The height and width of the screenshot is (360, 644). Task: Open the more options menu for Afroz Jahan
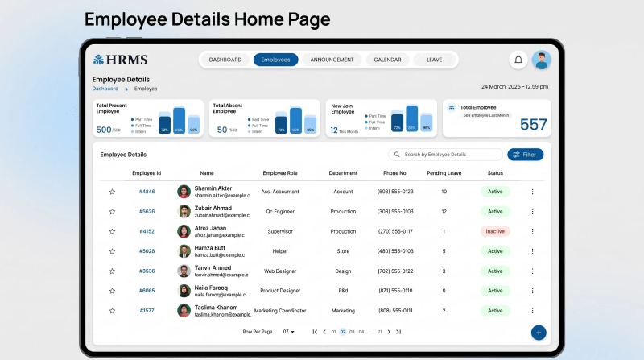point(532,231)
